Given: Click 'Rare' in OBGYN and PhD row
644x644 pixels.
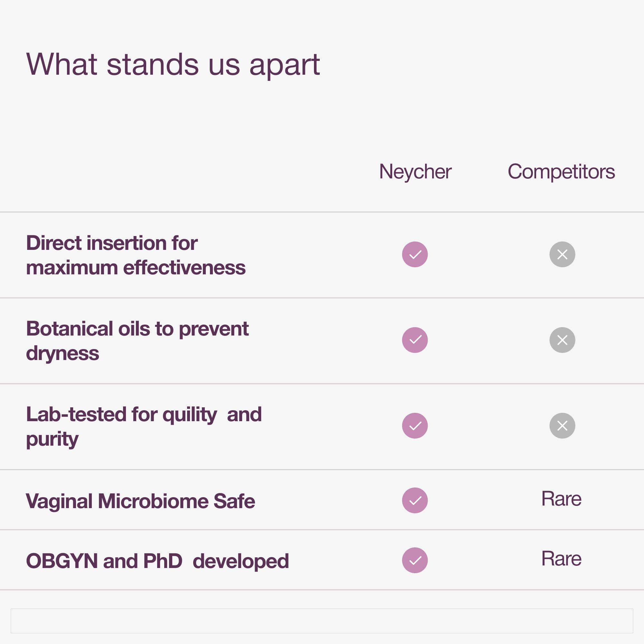Looking at the screenshot, I should pyautogui.click(x=561, y=559).
